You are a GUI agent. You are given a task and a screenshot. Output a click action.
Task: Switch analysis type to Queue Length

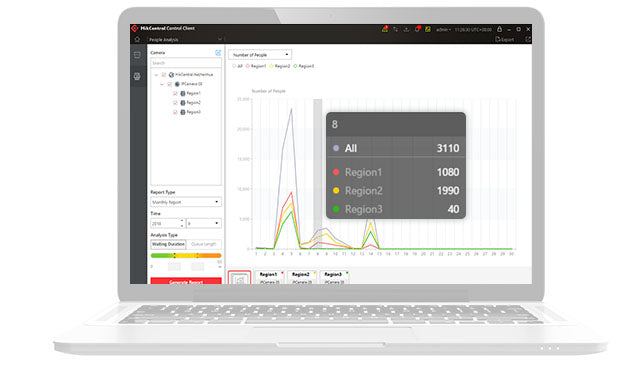[203, 244]
